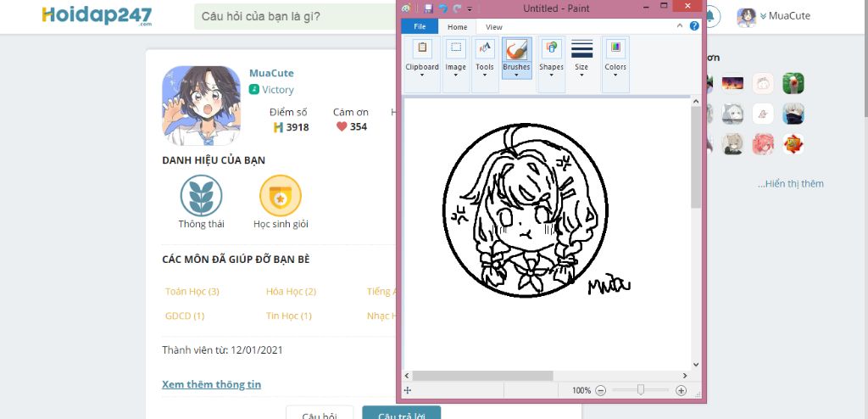Expand the Brushes dropdown arrow
The height and width of the screenshot is (419, 868).
(516, 75)
